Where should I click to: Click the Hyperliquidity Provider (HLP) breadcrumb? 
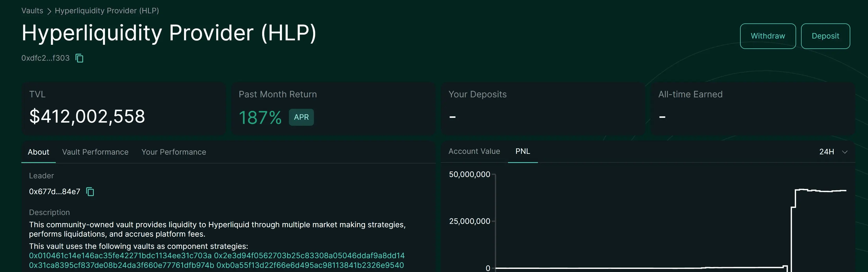(x=107, y=11)
